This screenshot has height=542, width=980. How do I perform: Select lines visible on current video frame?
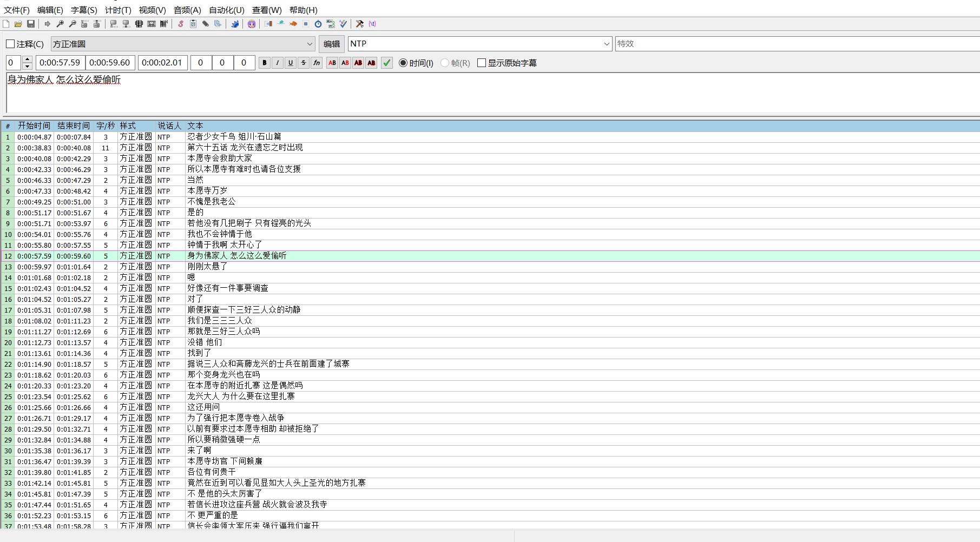tap(139, 24)
